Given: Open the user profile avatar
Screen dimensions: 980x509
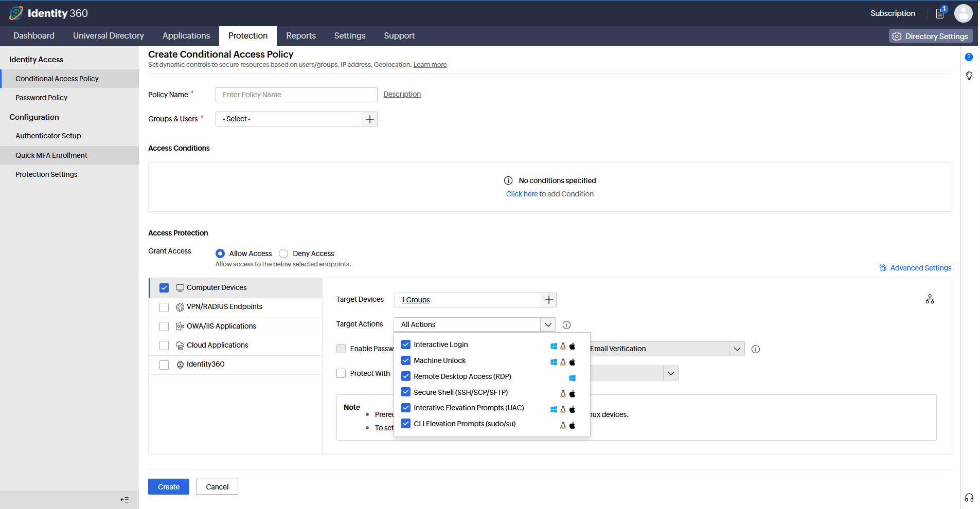Looking at the screenshot, I should (x=963, y=13).
